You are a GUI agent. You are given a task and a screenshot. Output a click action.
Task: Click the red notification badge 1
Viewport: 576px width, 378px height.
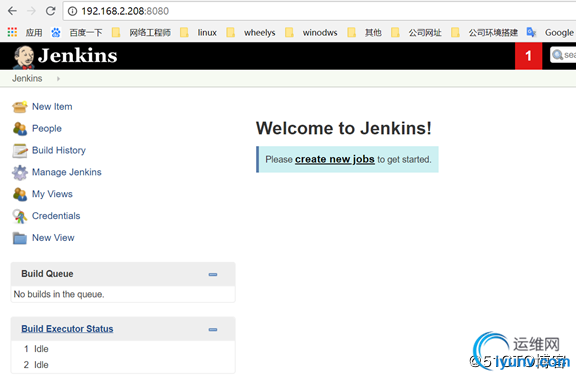click(528, 56)
